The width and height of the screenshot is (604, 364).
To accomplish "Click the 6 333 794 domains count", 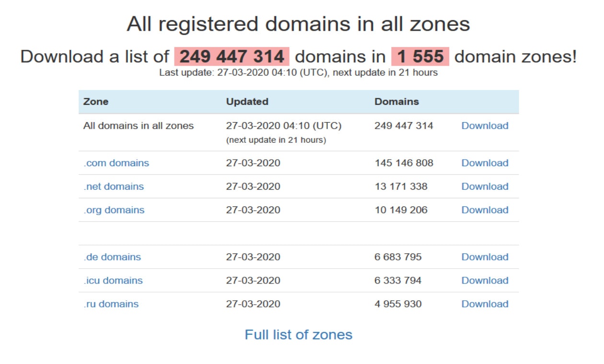I will click(x=398, y=280).
